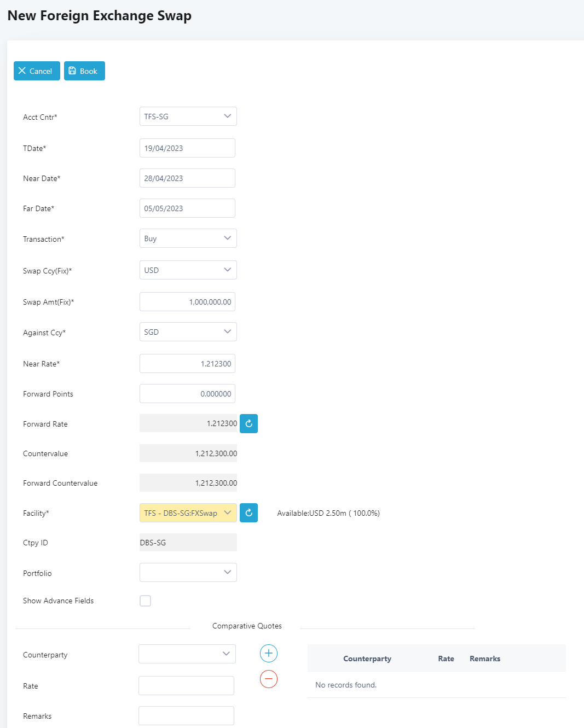
Task: Open the Portfolio dropdown
Action: [188, 573]
